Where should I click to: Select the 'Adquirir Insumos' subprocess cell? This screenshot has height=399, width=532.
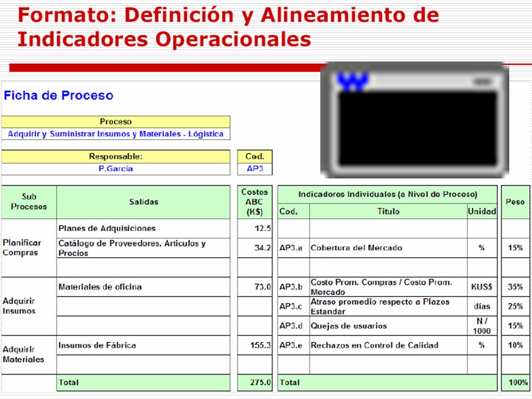(29, 306)
